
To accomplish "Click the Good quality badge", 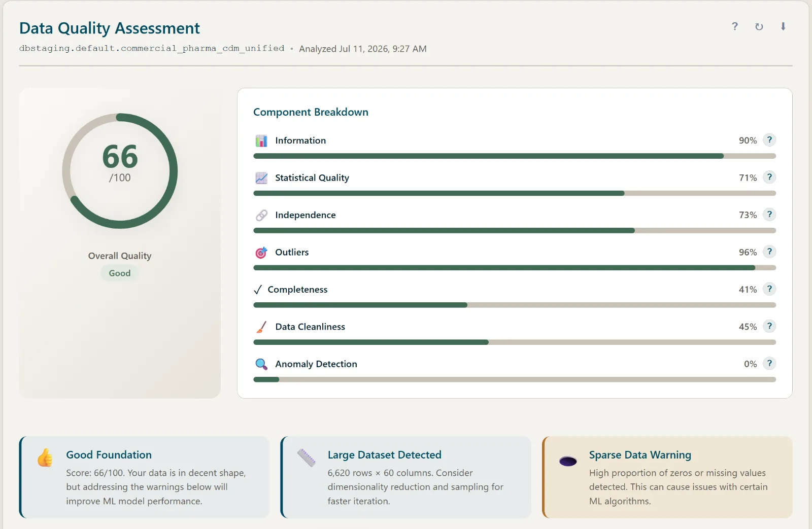I will (120, 273).
